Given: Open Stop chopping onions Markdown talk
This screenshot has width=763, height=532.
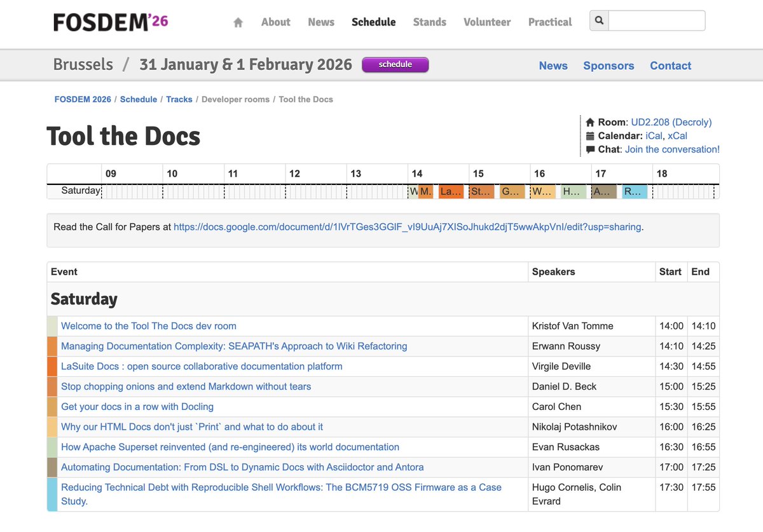Looking at the screenshot, I should coord(186,386).
